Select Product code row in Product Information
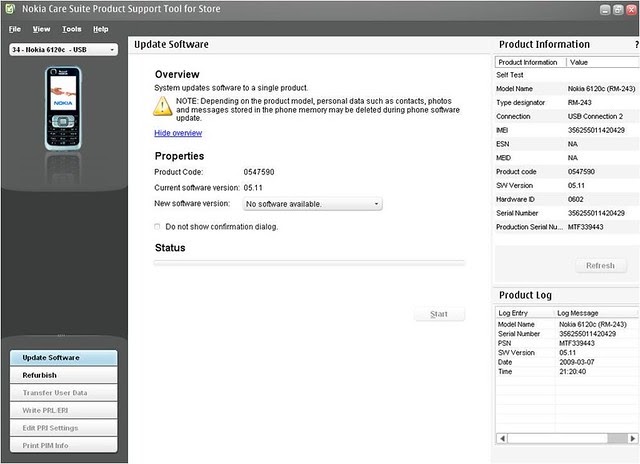The image size is (640, 464). click(x=567, y=172)
